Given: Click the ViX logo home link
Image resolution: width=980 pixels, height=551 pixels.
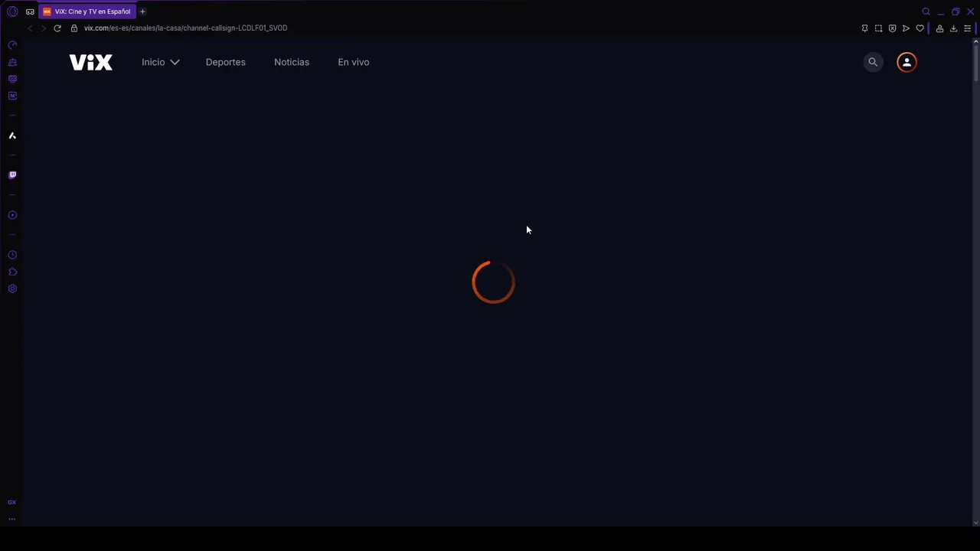Looking at the screenshot, I should click(91, 62).
